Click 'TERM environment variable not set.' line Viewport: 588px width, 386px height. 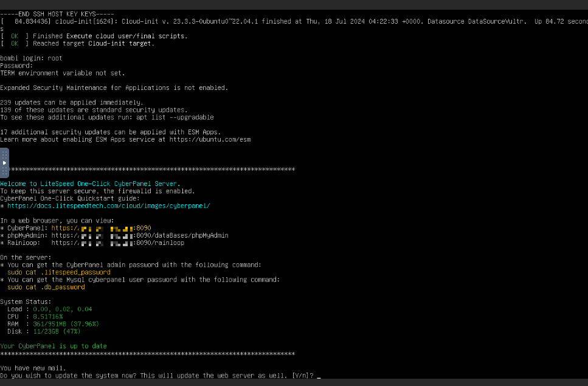point(63,73)
